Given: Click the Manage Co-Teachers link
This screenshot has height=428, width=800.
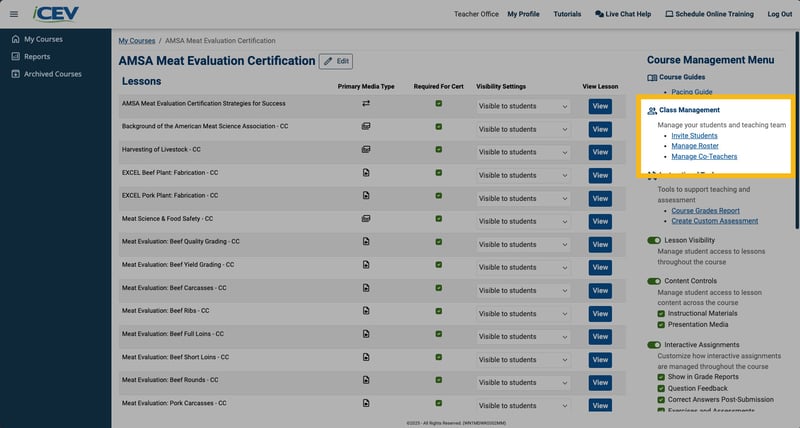Looking at the screenshot, I should pyautogui.click(x=704, y=157).
